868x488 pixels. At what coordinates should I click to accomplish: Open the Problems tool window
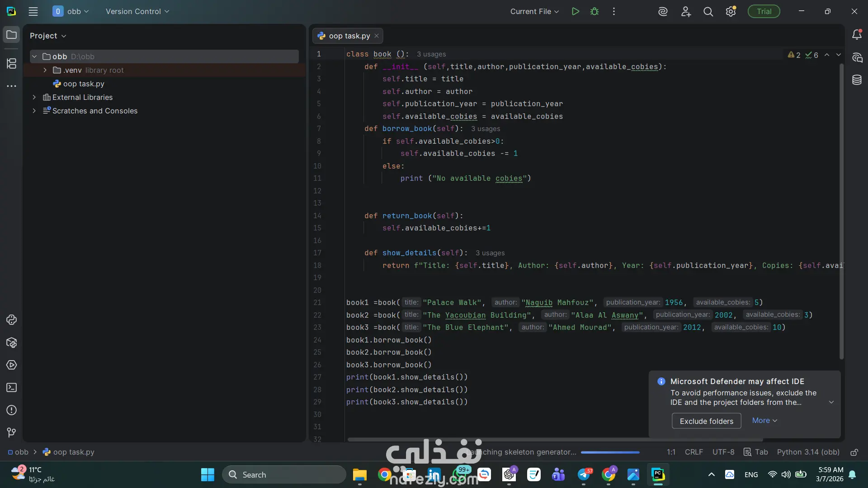[12, 410]
